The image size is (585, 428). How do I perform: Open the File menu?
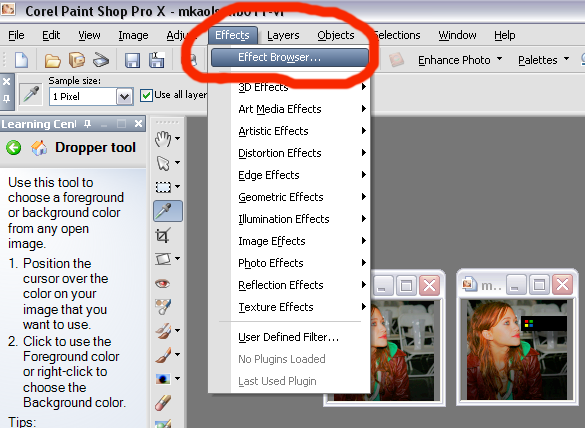point(16,35)
